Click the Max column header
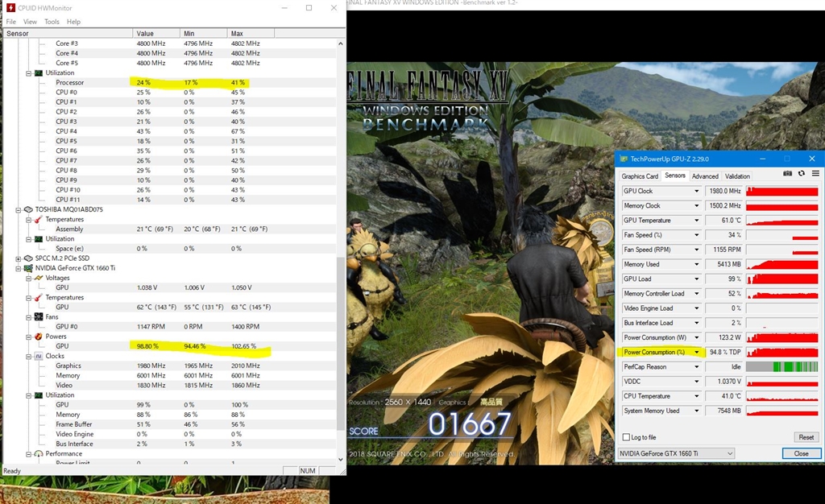Viewport: 825px width, 504px height. click(x=251, y=33)
